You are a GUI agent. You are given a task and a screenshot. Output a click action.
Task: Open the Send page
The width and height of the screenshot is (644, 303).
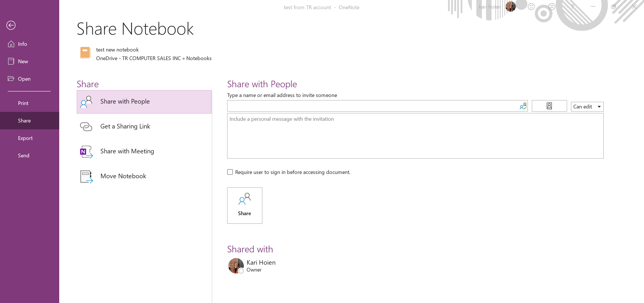[29, 155]
